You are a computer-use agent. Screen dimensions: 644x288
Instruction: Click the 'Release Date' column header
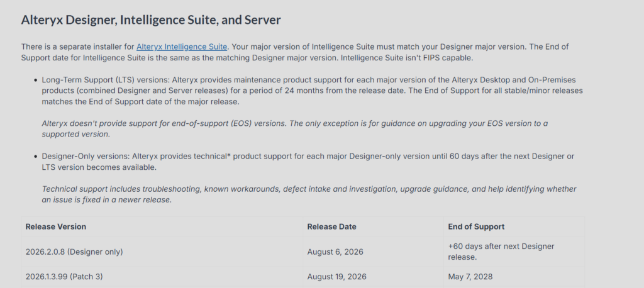click(x=373, y=226)
